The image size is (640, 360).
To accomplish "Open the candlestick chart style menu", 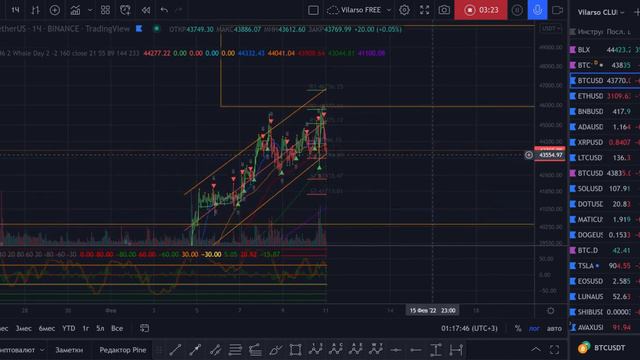I will click(35, 10).
